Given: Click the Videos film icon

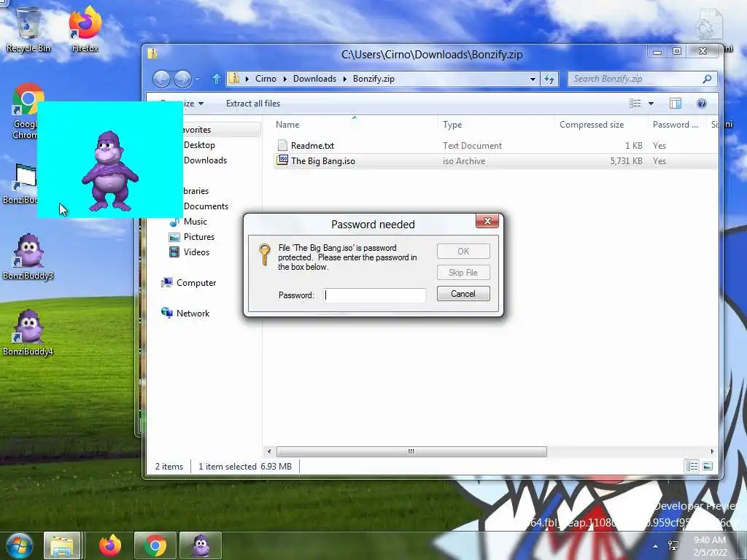Looking at the screenshot, I should click(x=175, y=252).
